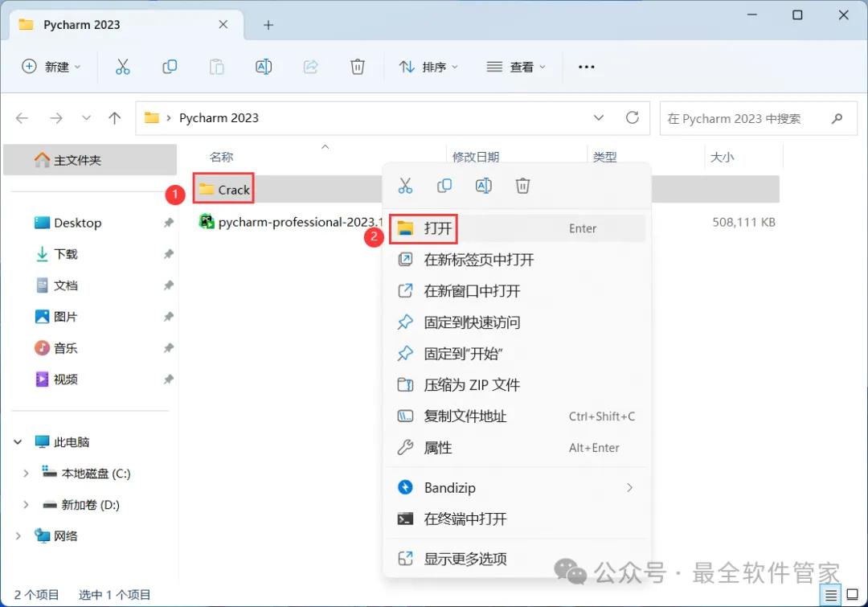Open the recent locations dropdown arrow
This screenshot has width=868, height=607.
[x=86, y=118]
